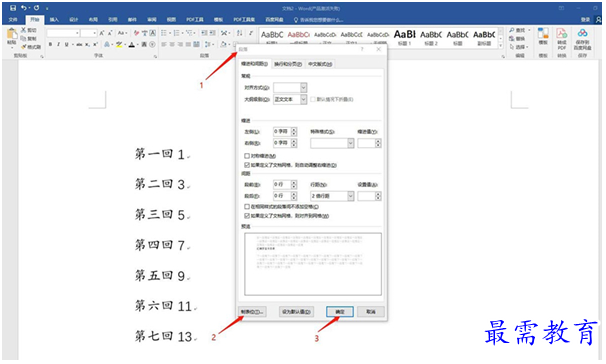606x364 pixels.
Task: Open the outline level dropdown showing body text
Action: (x=303, y=100)
